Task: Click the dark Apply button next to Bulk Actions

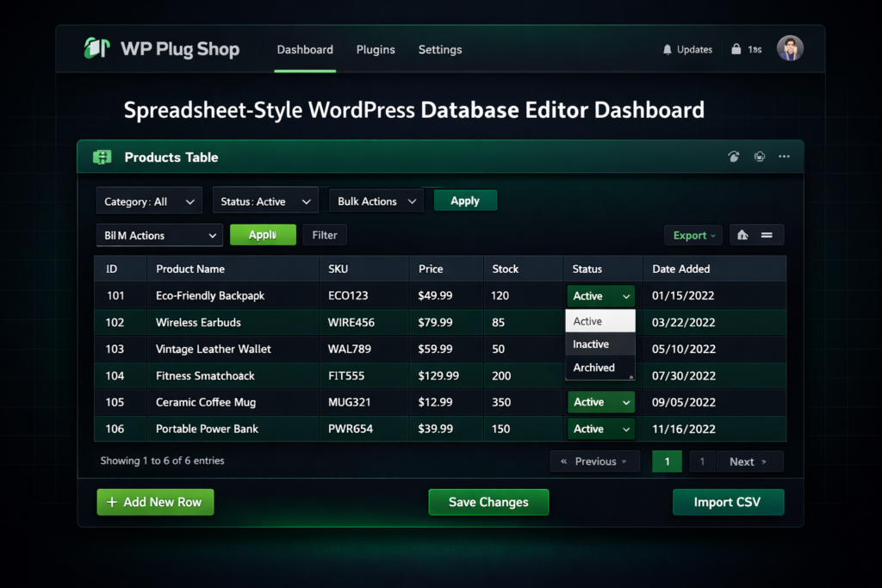Action: [465, 201]
